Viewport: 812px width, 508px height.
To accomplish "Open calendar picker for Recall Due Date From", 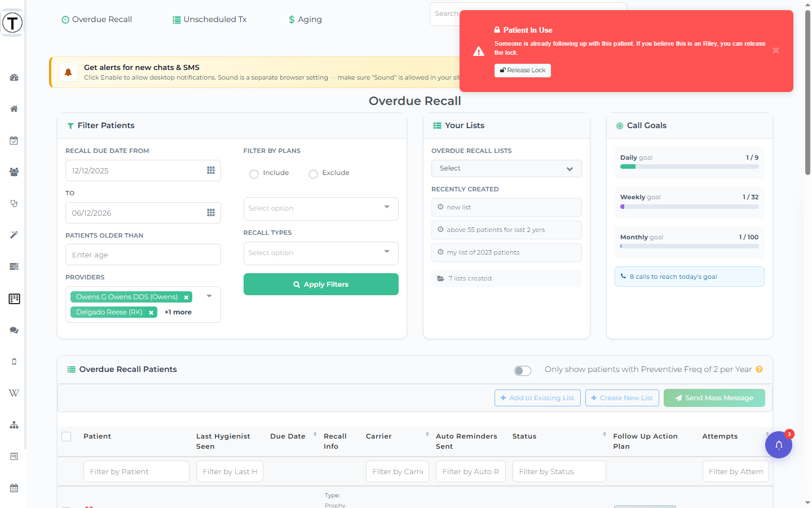I will click(x=211, y=170).
